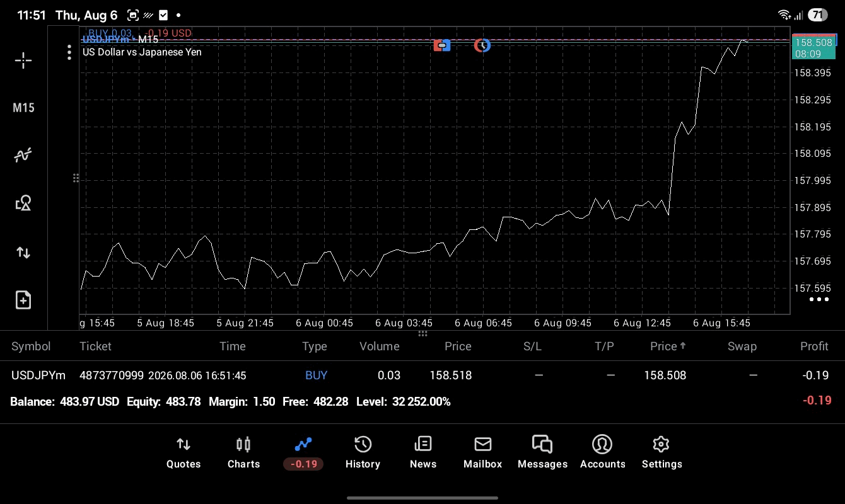845x504 pixels.
Task: Open the three-dot chart menu
Action: click(69, 52)
